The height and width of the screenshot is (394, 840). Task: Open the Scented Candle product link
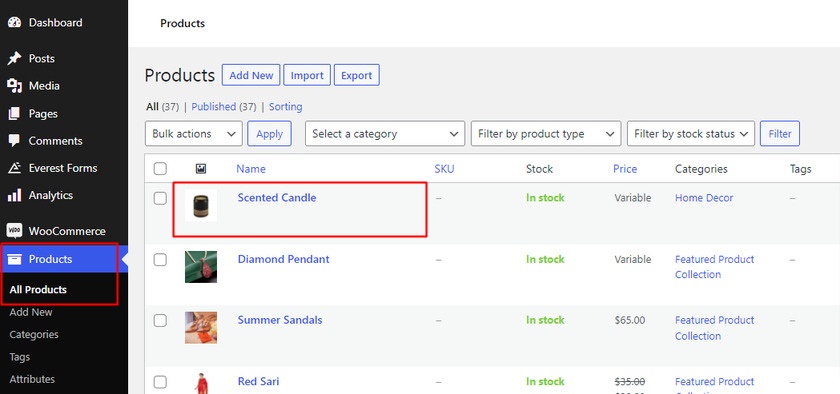[x=277, y=197]
